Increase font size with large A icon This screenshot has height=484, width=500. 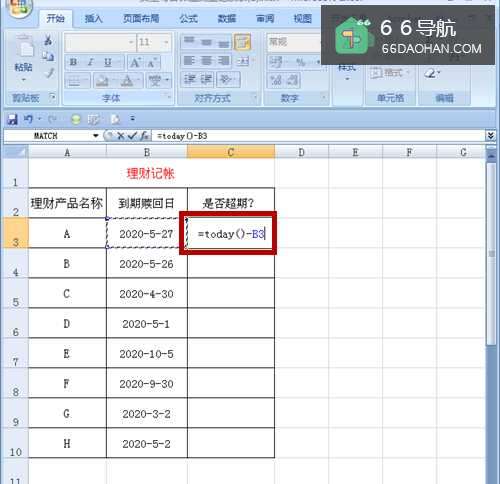(x=135, y=63)
